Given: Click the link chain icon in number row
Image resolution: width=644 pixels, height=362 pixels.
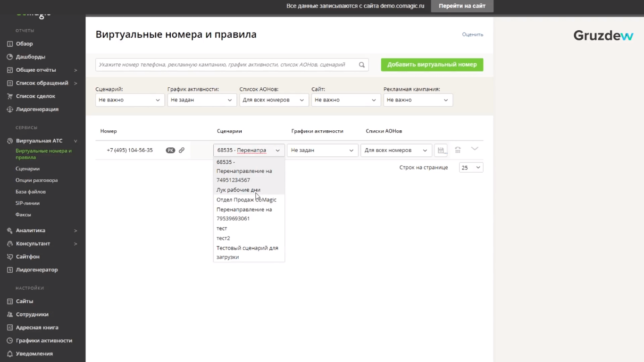Looking at the screenshot, I should tap(182, 150).
